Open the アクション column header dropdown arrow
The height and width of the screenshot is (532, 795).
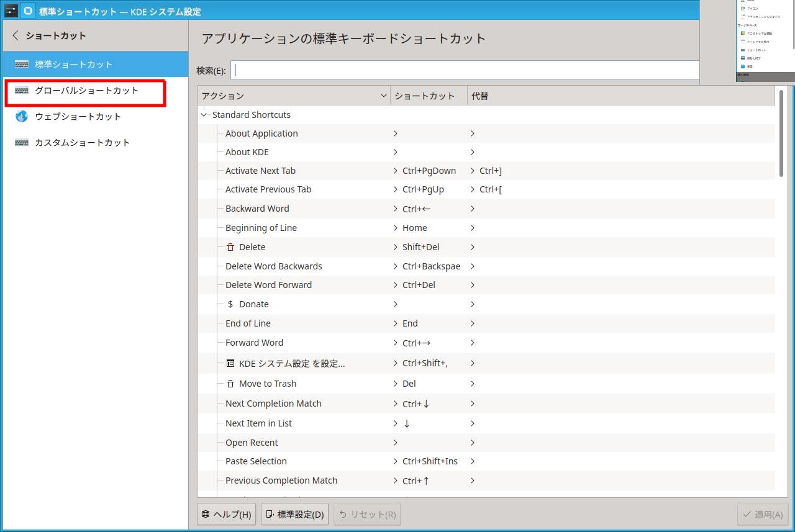383,96
